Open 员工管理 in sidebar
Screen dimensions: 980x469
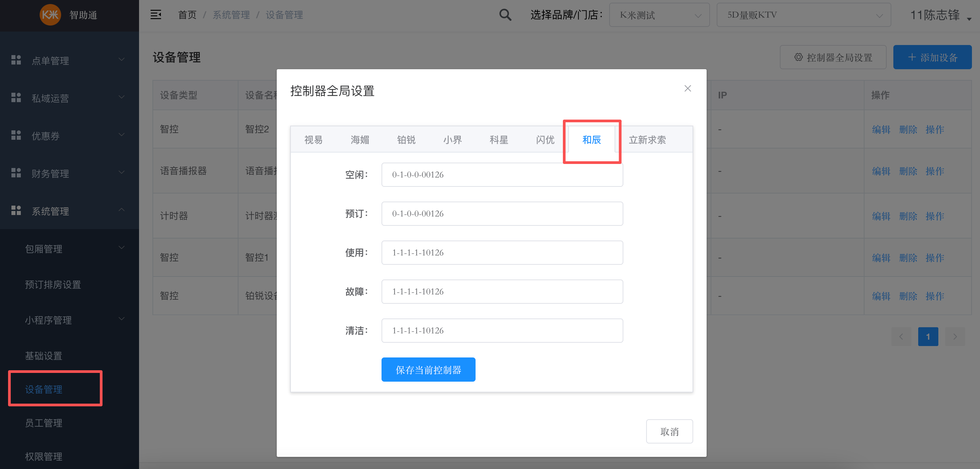tap(43, 423)
